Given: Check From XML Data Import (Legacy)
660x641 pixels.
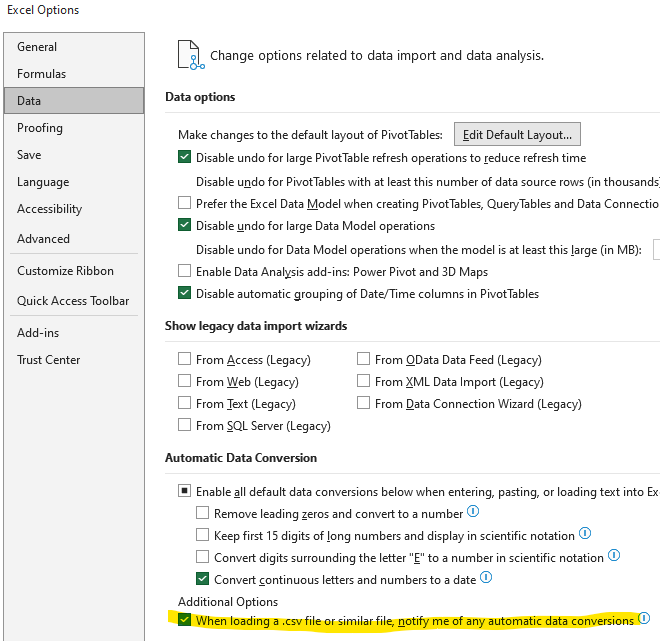Looking at the screenshot, I should [x=363, y=381].
